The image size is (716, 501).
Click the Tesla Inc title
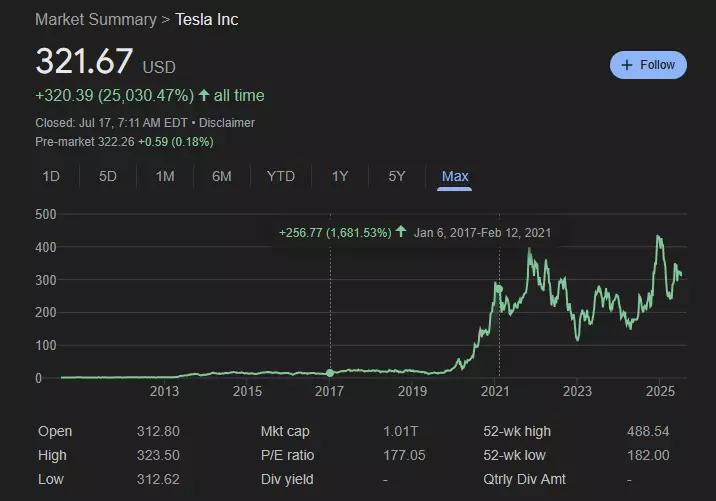coord(207,20)
